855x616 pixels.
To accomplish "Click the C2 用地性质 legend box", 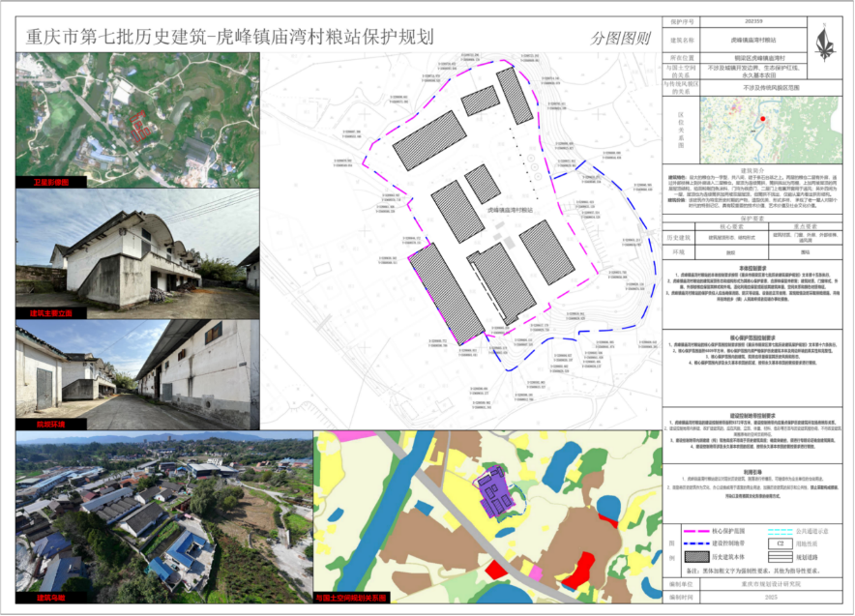I will [x=779, y=544].
